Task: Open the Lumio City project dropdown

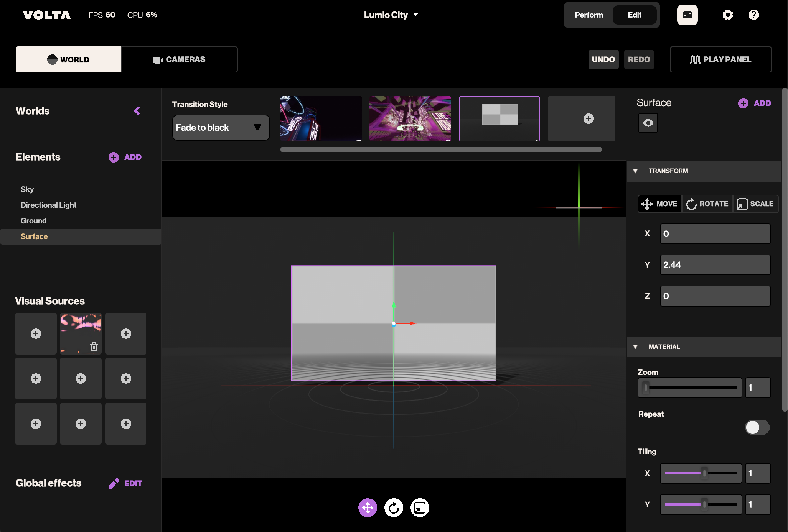Action: tap(391, 15)
